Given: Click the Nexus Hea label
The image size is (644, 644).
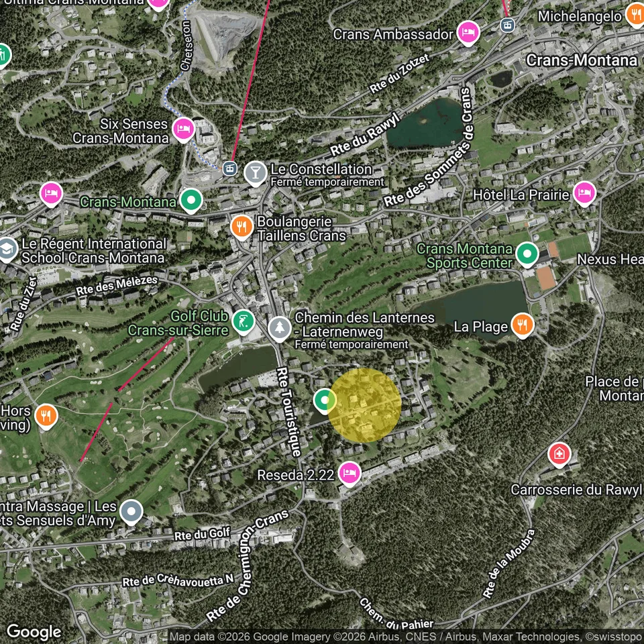Looking at the screenshot, I should click(x=610, y=259).
